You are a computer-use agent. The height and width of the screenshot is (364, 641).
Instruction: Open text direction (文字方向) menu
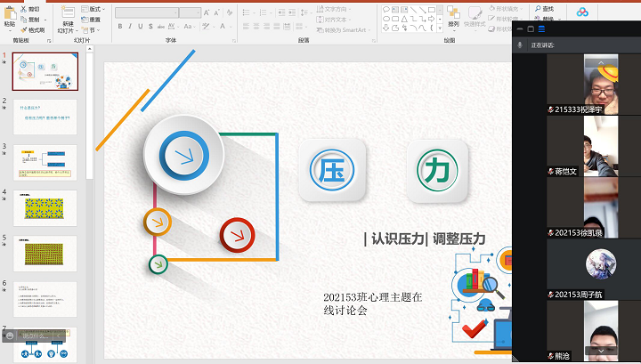(334, 9)
